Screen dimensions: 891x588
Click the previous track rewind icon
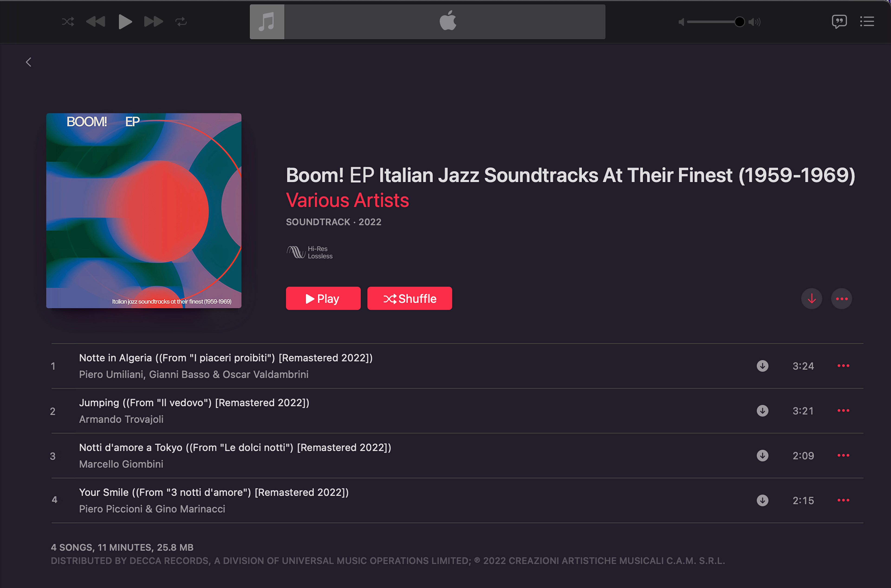95,22
